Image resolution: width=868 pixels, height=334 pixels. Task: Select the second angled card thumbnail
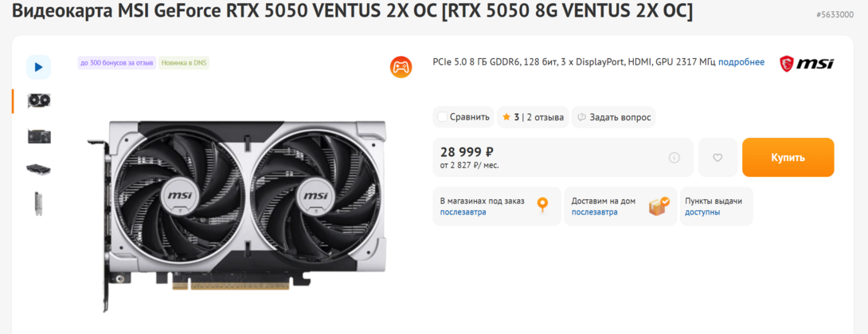(x=39, y=136)
